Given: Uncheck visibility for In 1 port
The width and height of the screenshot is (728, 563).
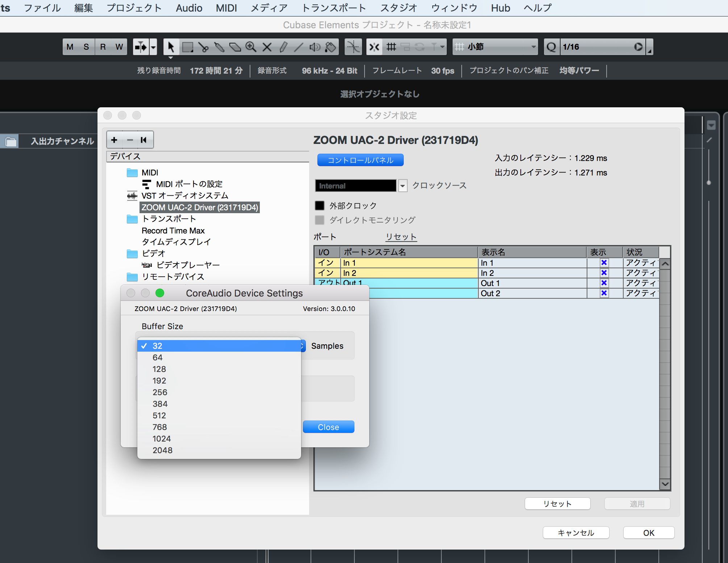Looking at the screenshot, I should [x=604, y=263].
